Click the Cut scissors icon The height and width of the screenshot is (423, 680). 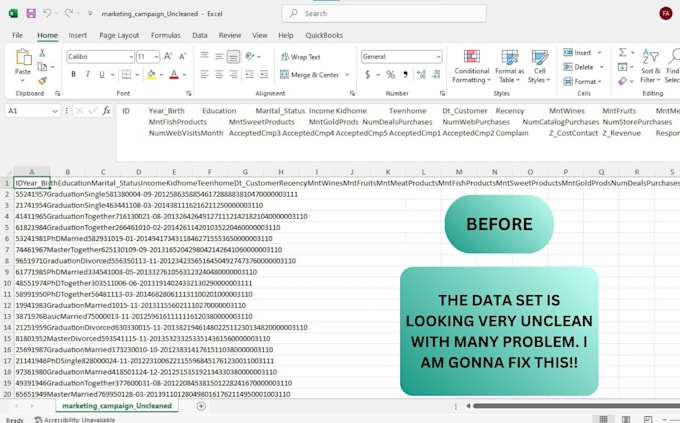tap(42, 53)
